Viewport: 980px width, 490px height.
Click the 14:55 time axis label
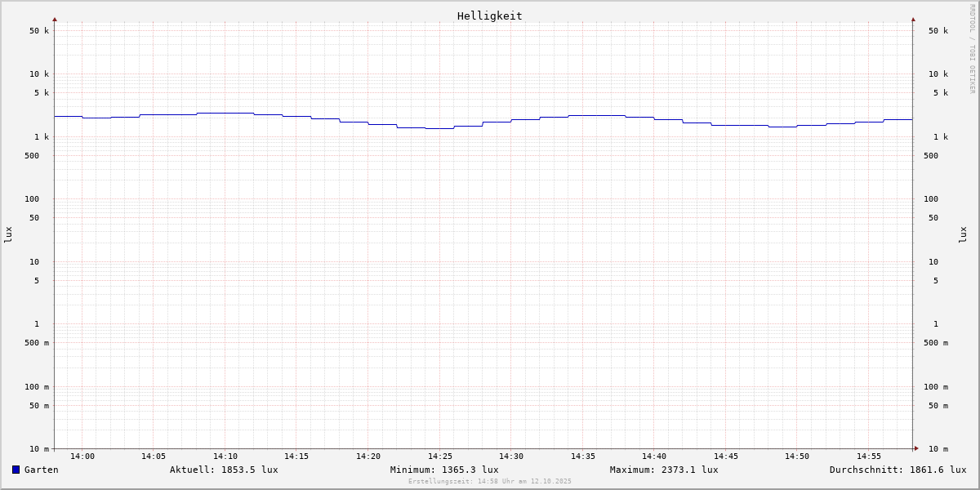point(868,457)
